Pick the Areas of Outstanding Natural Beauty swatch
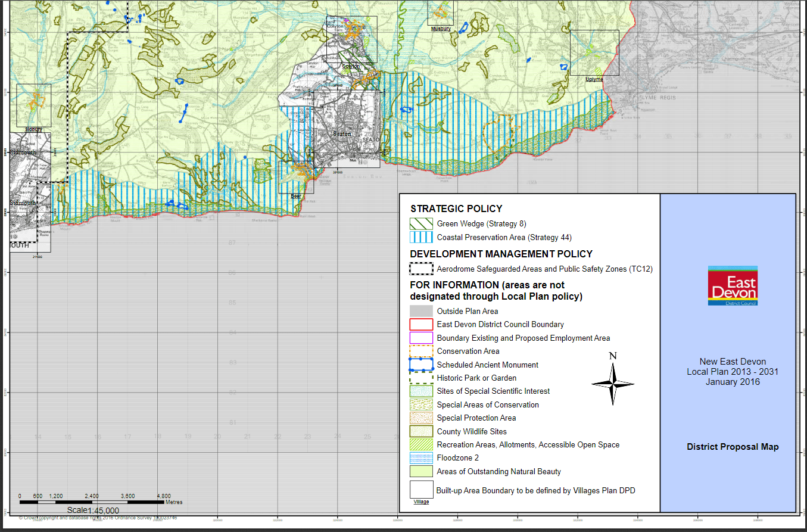The width and height of the screenshot is (807, 532). pyautogui.click(x=421, y=471)
